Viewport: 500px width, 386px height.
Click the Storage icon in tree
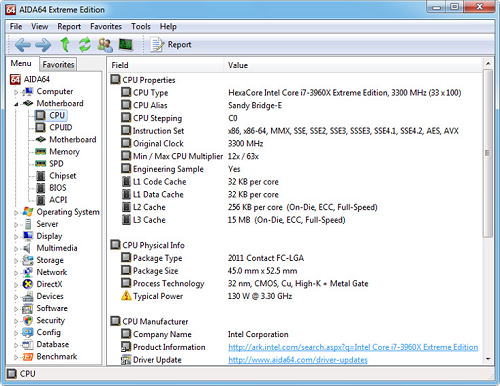[x=28, y=260]
